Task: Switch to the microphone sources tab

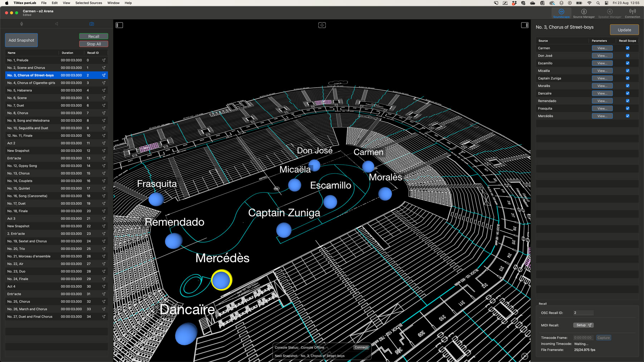Action: 21,24
